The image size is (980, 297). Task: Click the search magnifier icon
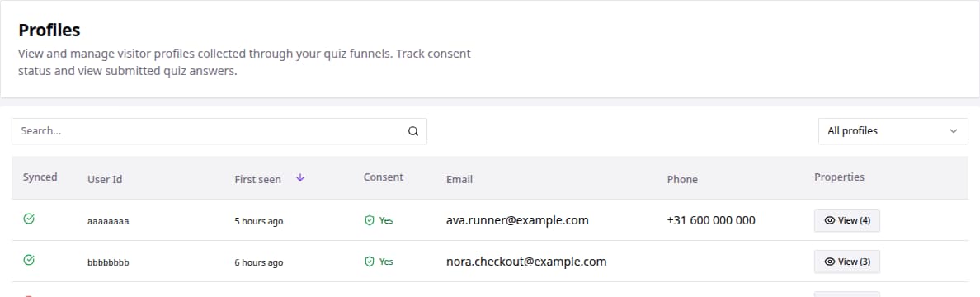(x=413, y=131)
